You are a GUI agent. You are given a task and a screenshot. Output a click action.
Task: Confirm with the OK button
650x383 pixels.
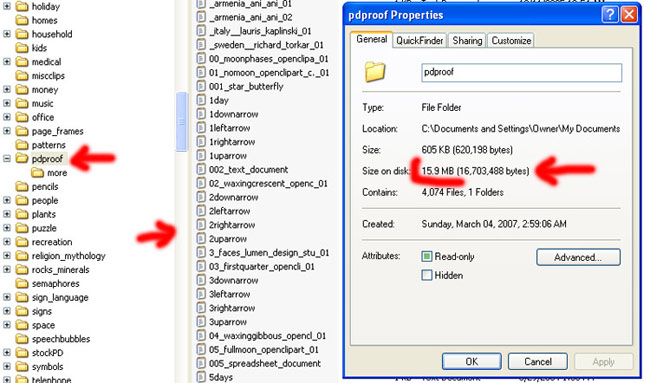click(x=471, y=361)
